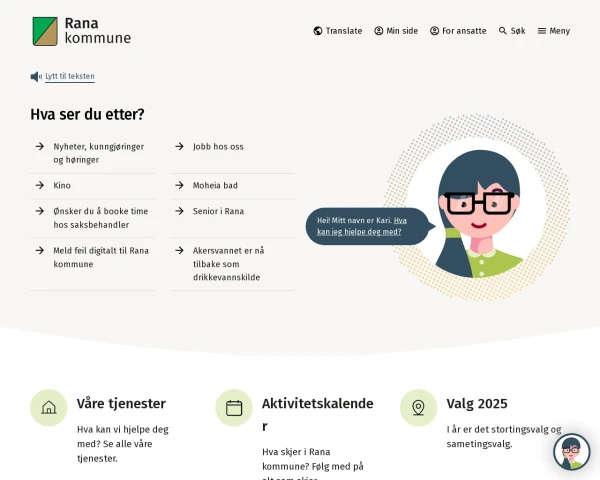Click the calendar icon for Aktivitetskalender
Viewport: 600px width, 480px height.
click(234, 408)
